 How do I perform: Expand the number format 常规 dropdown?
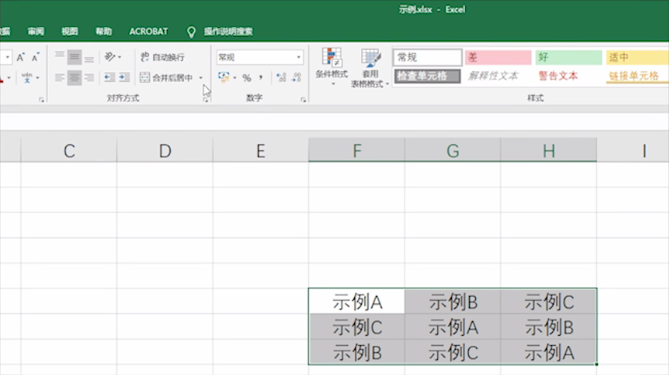pos(299,57)
